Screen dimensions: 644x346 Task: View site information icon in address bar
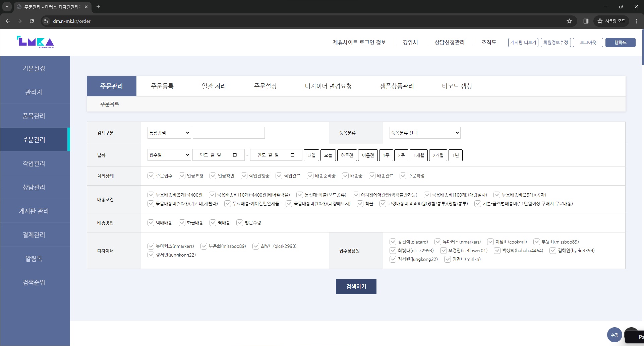pyautogui.click(x=46, y=21)
